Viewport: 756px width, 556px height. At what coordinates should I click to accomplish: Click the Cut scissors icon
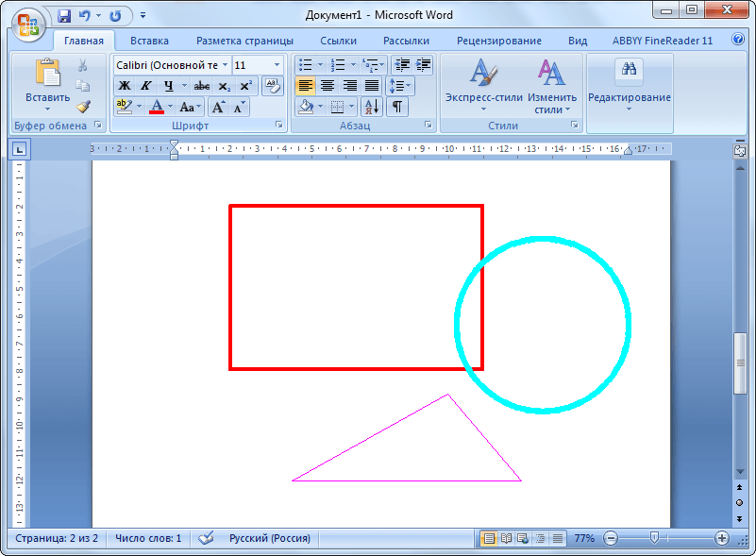click(x=83, y=65)
